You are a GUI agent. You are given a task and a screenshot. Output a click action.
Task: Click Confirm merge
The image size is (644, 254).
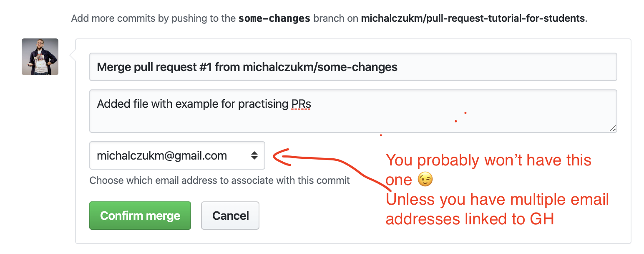140,216
